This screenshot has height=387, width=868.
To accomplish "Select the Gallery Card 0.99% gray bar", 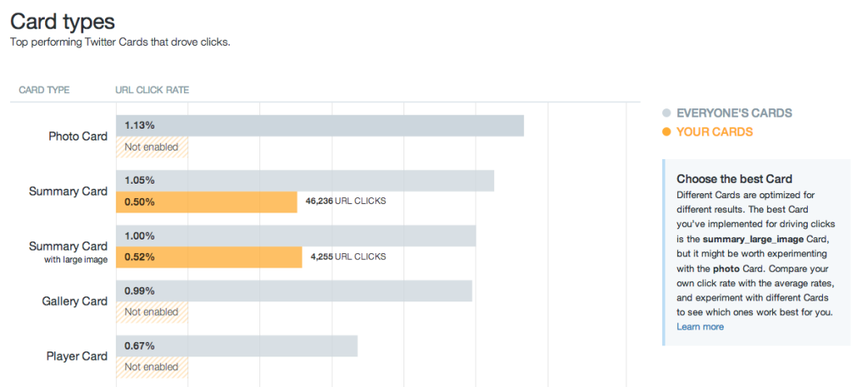I will pyautogui.click(x=294, y=291).
